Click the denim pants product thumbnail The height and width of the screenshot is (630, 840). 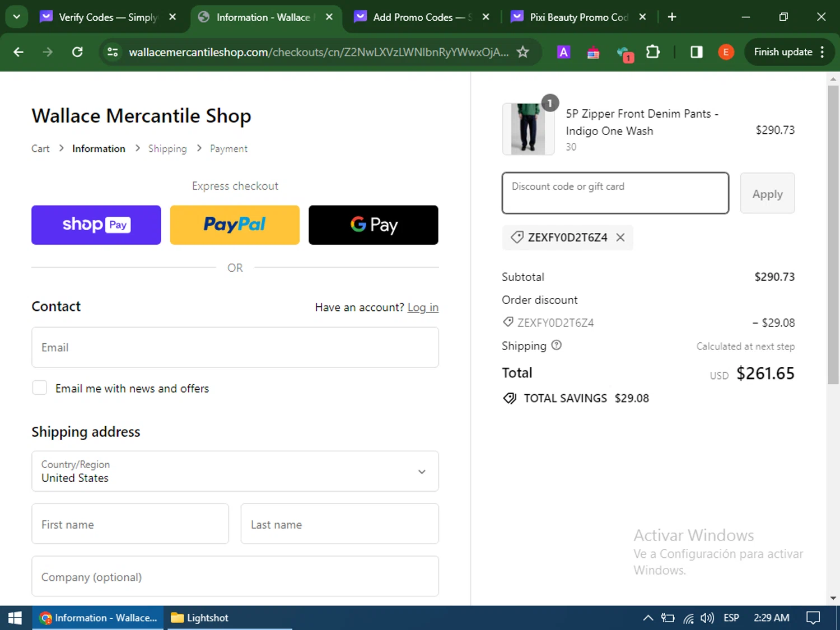(528, 129)
